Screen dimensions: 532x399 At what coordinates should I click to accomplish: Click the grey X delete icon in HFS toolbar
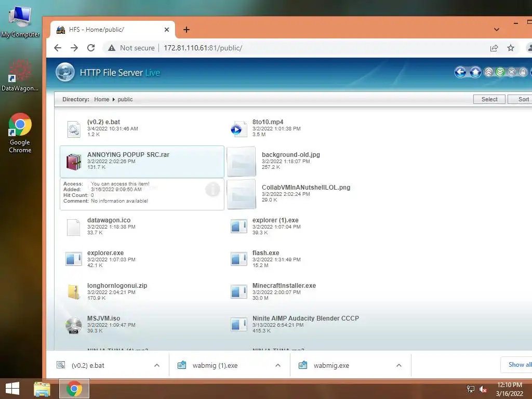[x=512, y=72]
